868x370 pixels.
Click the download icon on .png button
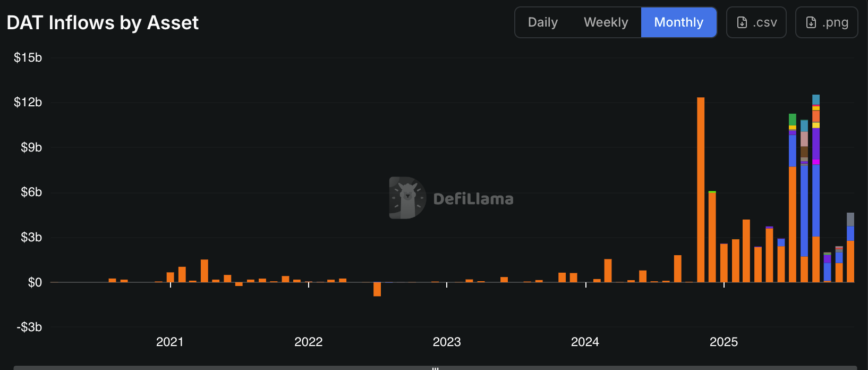pos(811,22)
